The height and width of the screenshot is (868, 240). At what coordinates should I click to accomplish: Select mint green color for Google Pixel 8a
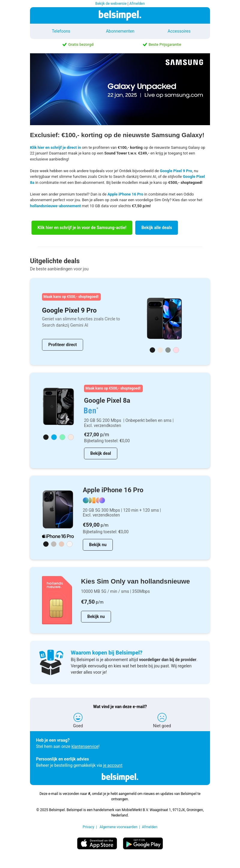pos(62,437)
